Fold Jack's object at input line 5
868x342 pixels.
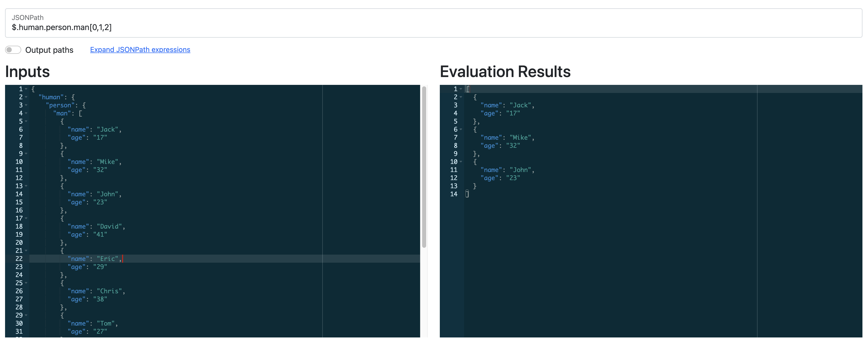coord(26,121)
